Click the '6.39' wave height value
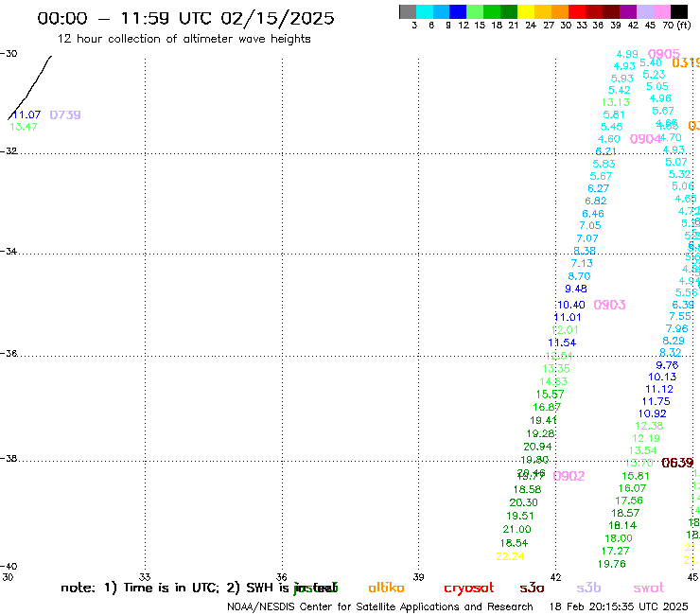Screen dimensions: 700x615 coord(683,305)
